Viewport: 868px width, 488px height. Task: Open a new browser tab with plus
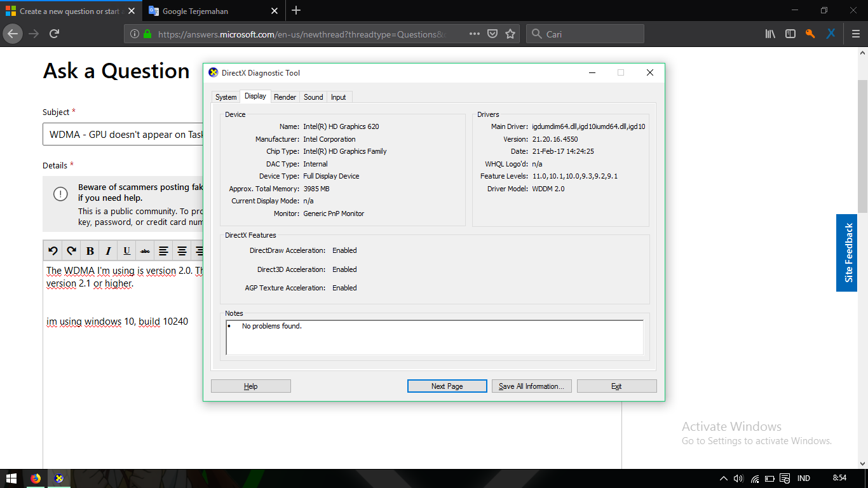296,11
